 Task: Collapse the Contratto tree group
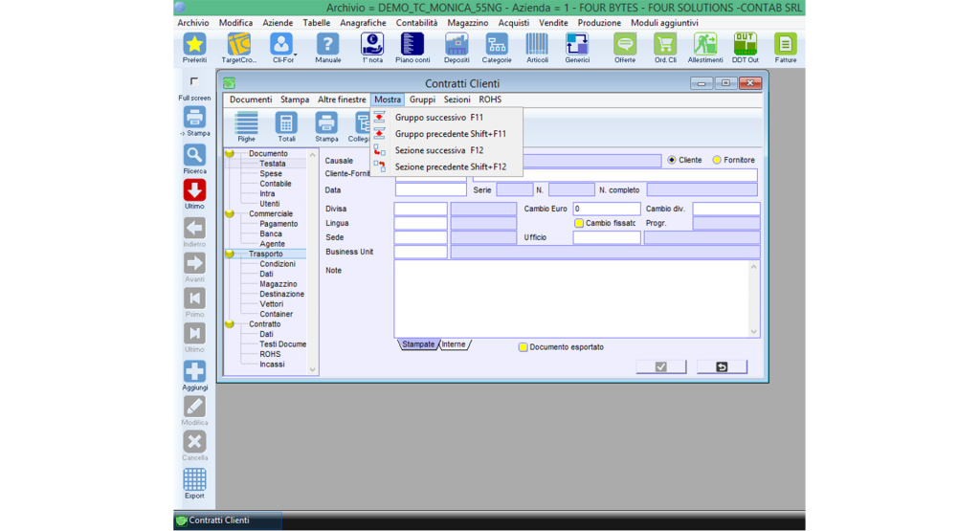[x=230, y=324]
